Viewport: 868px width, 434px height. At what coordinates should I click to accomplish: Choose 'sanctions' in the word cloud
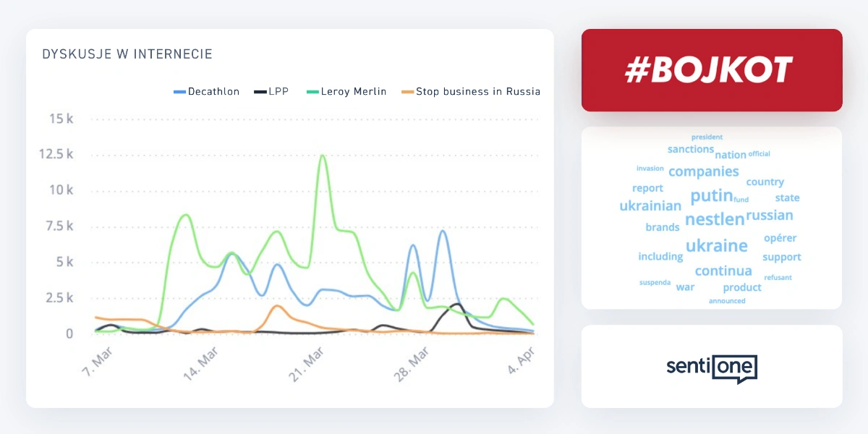click(x=691, y=149)
